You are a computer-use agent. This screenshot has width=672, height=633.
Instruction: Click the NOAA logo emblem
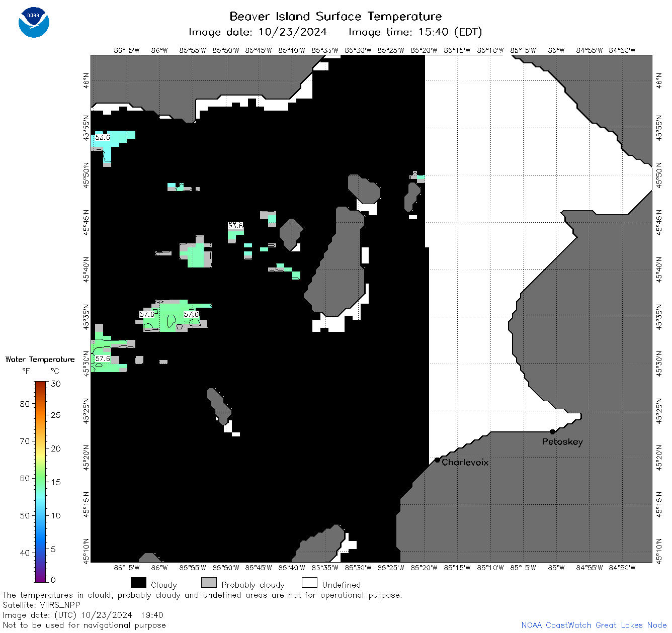[x=34, y=22]
